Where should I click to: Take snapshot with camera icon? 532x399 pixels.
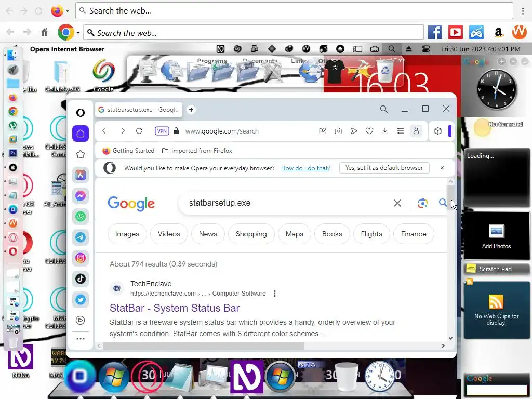coord(338,131)
